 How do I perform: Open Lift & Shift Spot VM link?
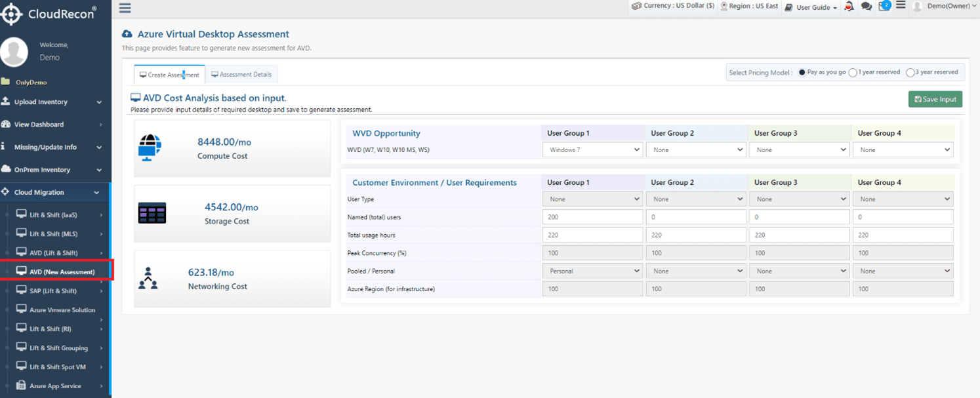56,367
